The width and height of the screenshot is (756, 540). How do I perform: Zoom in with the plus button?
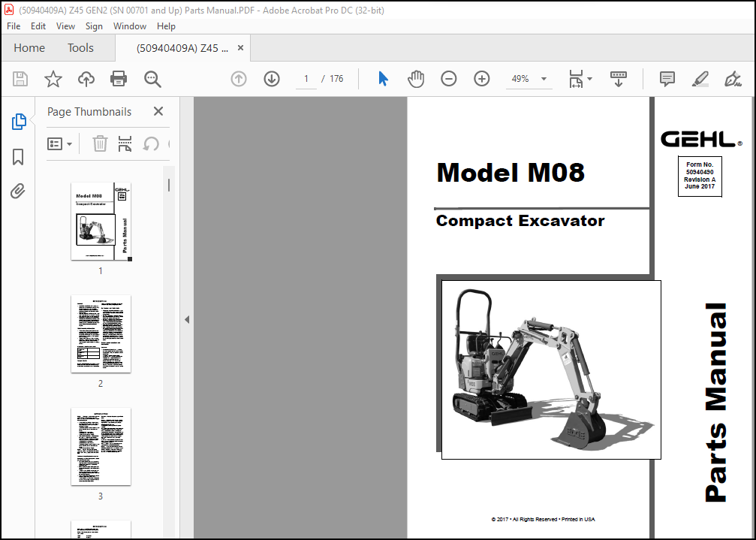tap(482, 79)
